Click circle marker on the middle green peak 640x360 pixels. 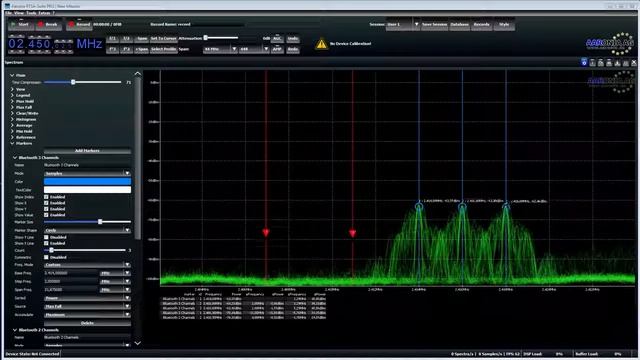(x=462, y=207)
